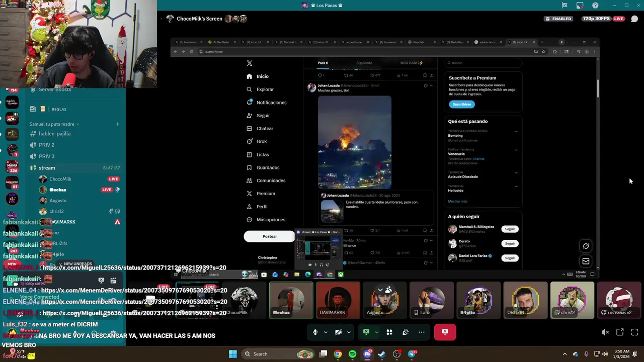Create channel with plus icon beside category
This screenshot has width=644, height=362.
point(117,124)
